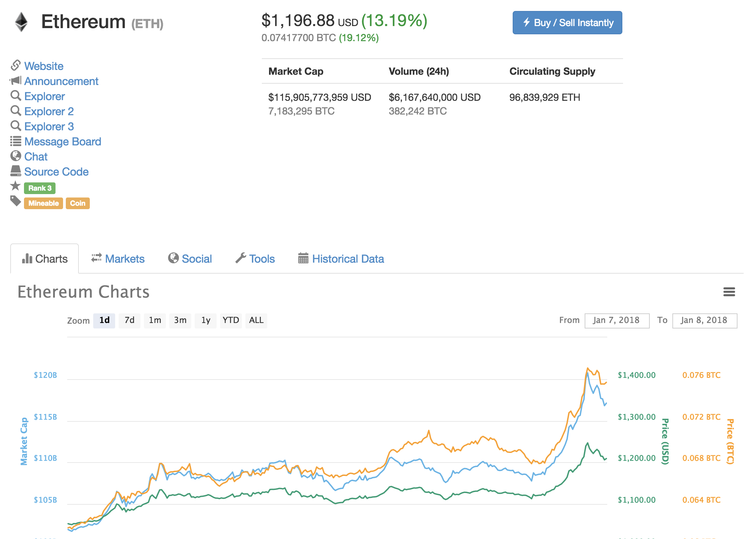This screenshot has height=539, width=756.
Task: Click the Market Cap axis title
Action: pyautogui.click(x=24, y=441)
